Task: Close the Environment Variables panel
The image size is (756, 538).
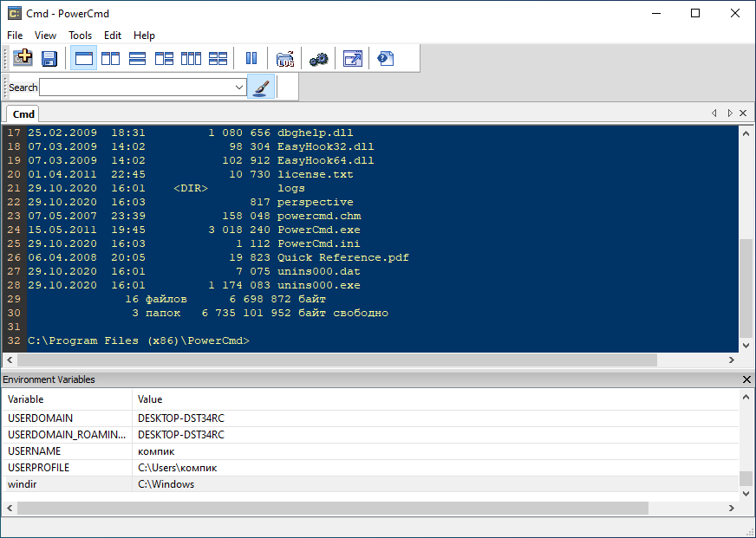Action: click(747, 379)
